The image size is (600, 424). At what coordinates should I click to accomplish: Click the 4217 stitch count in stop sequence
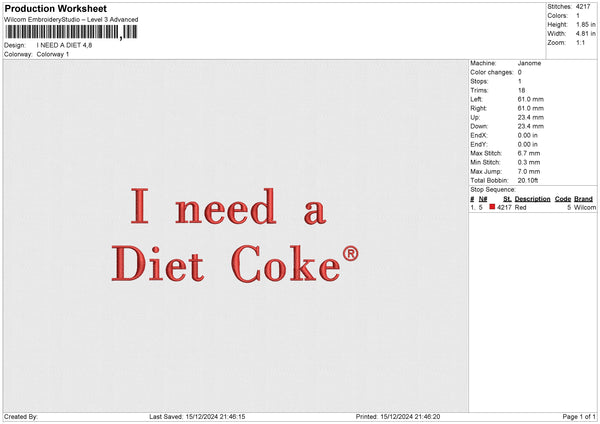click(504, 207)
